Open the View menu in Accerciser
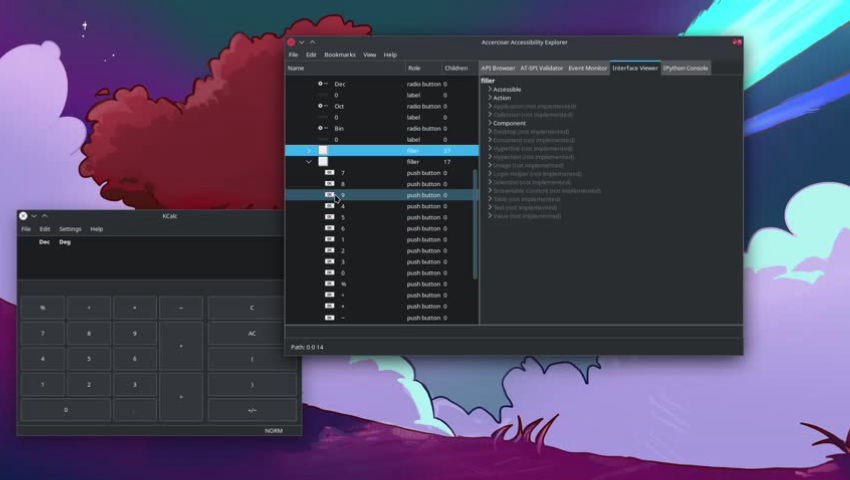Image resolution: width=850 pixels, height=480 pixels. (x=370, y=55)
